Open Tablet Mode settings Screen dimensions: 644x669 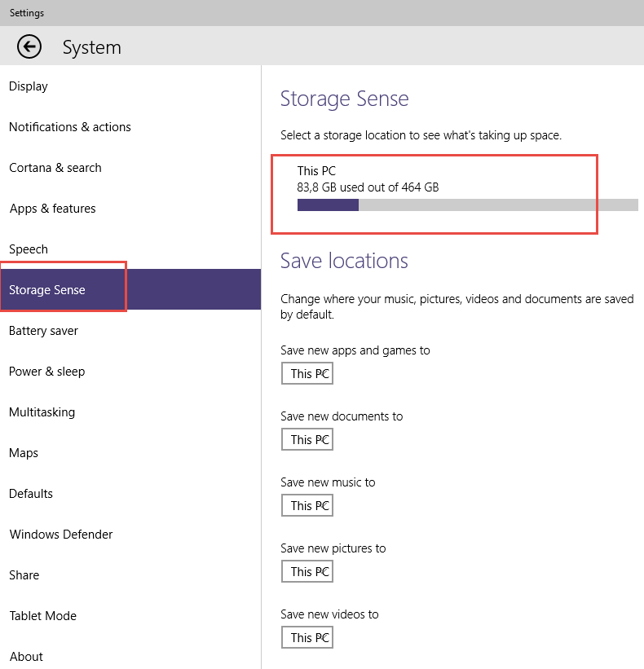tap(43, 616)
